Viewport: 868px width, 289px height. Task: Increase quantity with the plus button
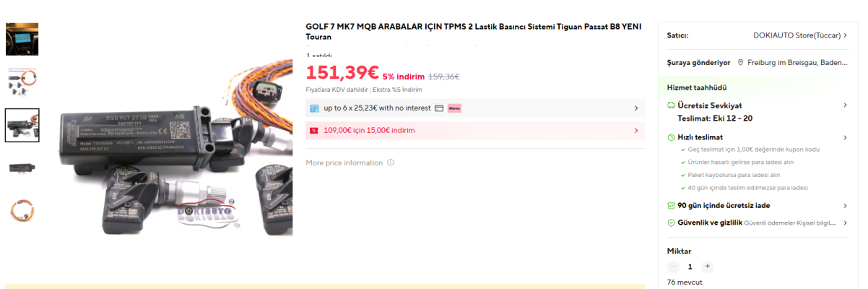pyautogui.click(x=708, y=267)
